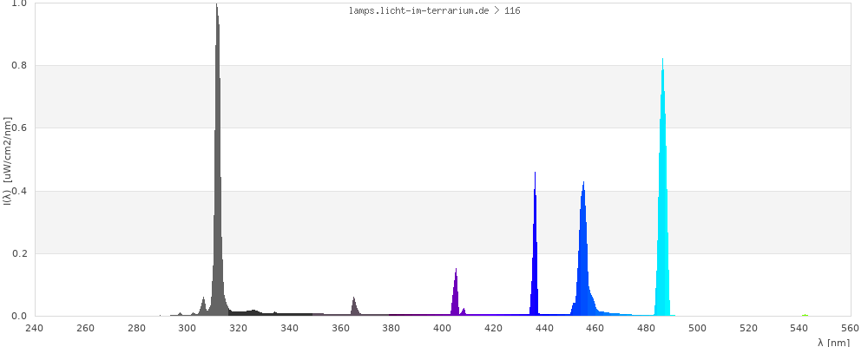868x347 pixels.
Task: Click the narrow dark blue peak near 436 nm
Action: 535,252
